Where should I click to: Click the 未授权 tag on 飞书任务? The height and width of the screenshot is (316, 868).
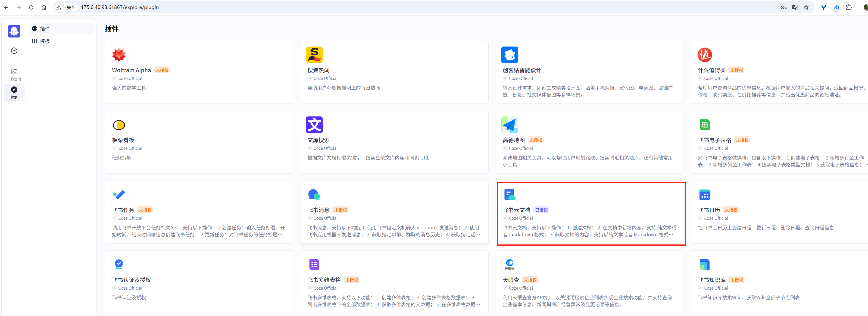click(145, 210)
